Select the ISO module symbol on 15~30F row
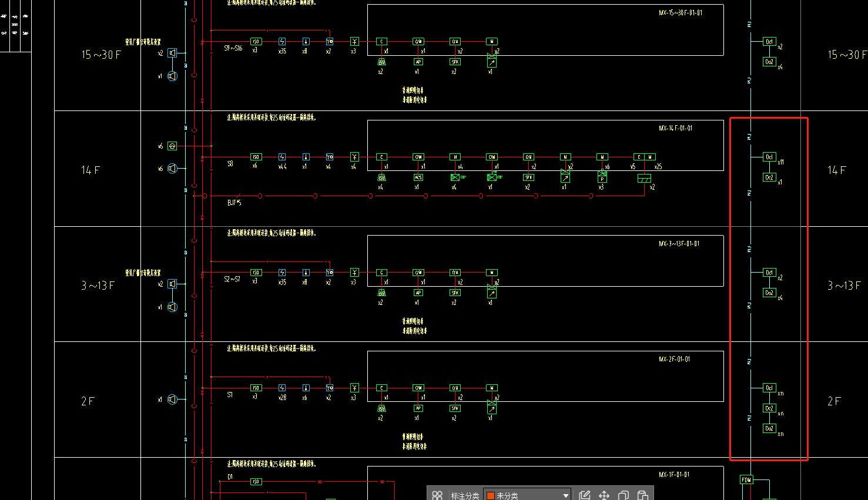The image size is (868, 500). pyautogui.click(x=256, y=42)
